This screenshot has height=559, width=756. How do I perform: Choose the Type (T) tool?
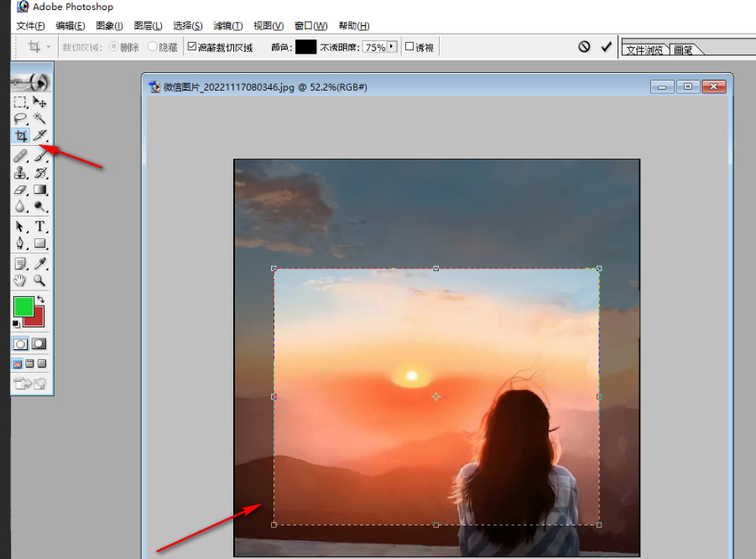tap(39, 227)
